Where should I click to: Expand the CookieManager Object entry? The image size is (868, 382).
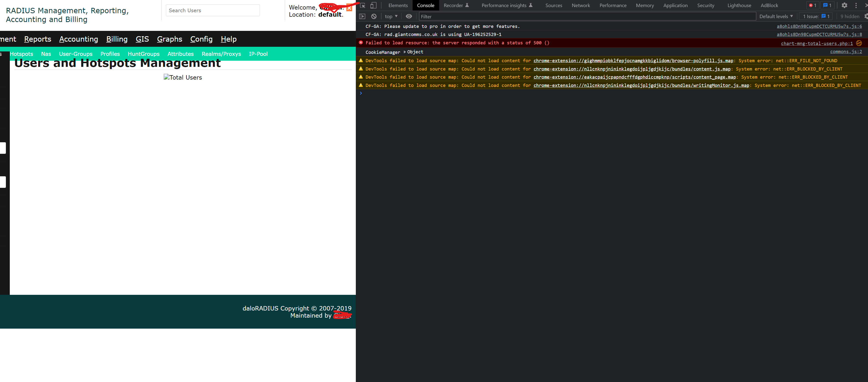point(404,52)
